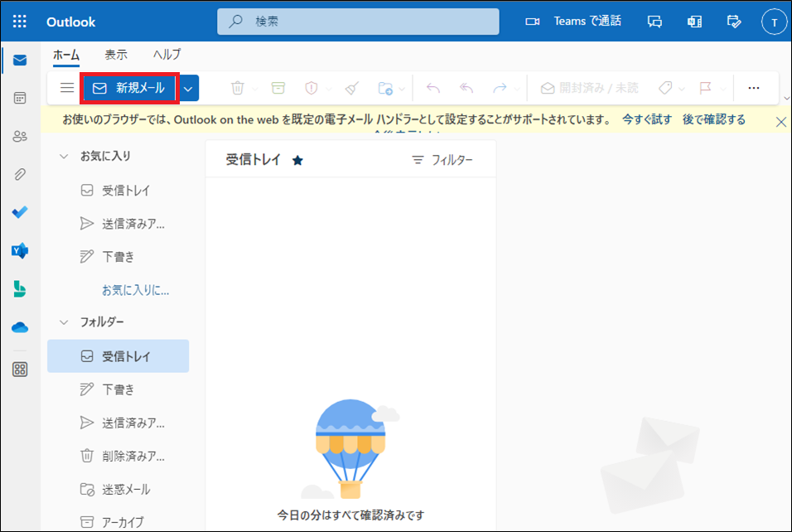Click 開封済み / 未読 toolbar button
Image resolution: width=792 pixels, height=532 pixels.
[x=590, y=88]
